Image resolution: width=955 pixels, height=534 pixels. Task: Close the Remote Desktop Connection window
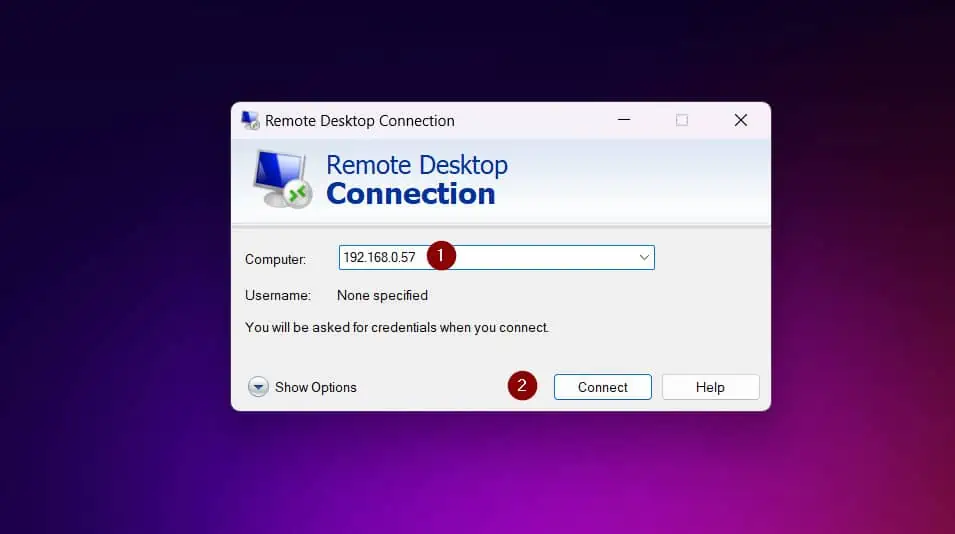741,120
